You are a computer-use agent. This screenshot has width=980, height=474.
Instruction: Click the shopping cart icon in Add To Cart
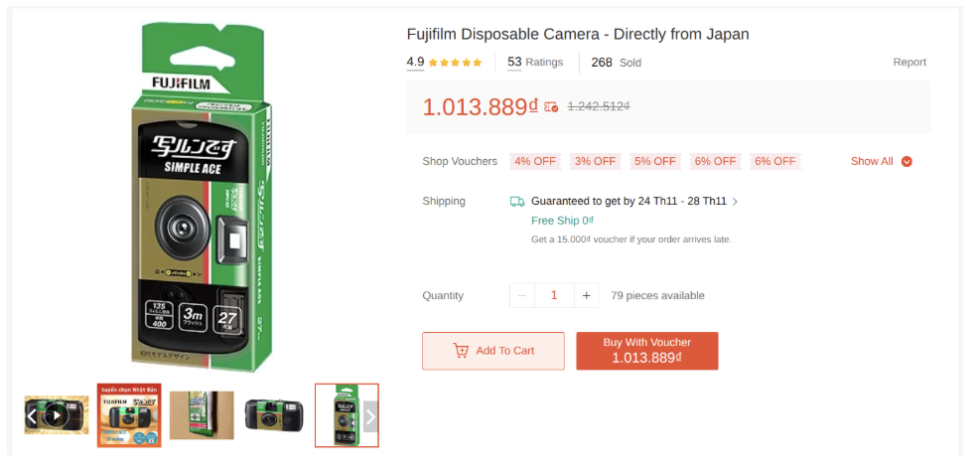point(461,351)
